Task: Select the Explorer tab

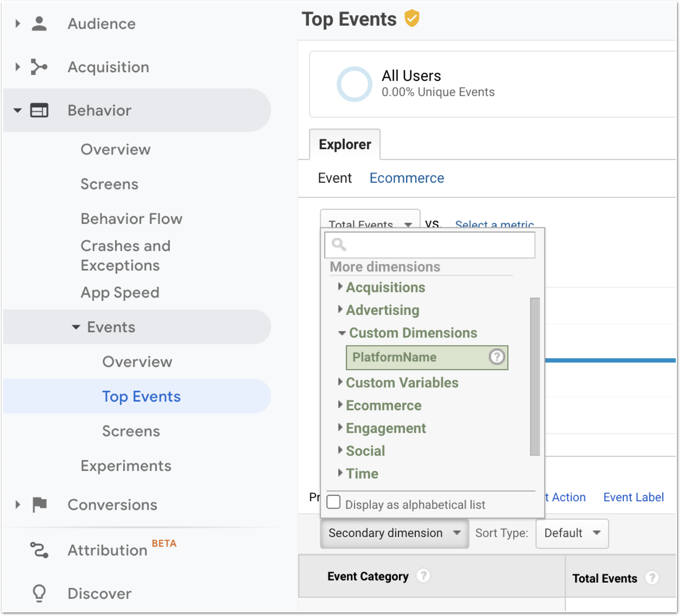Action: [x=345, y=144]
